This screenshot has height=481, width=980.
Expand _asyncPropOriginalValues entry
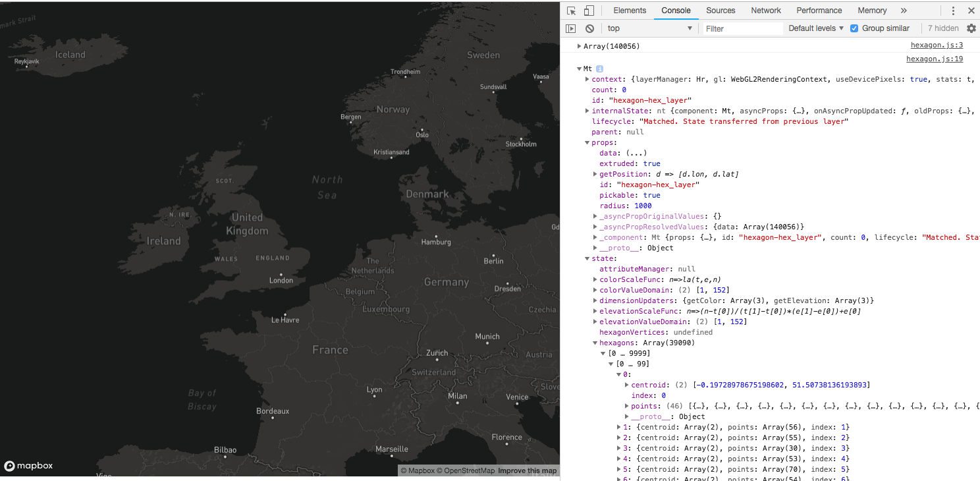click(595, 216)
